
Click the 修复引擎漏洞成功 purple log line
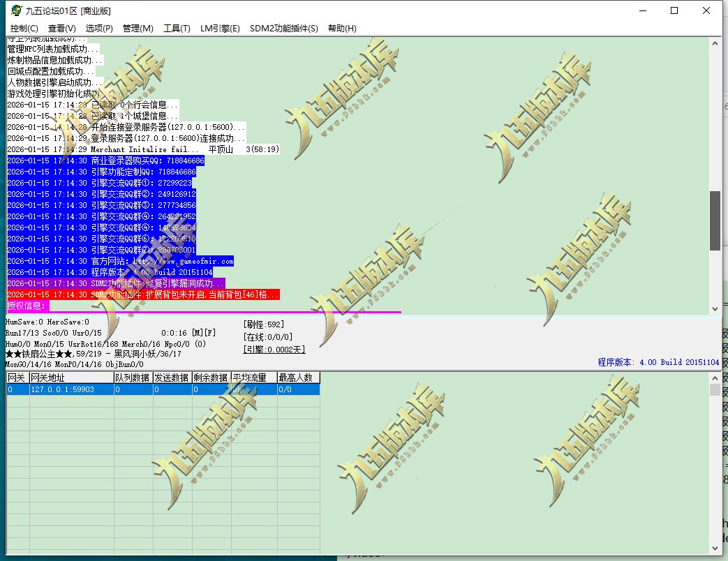pos(116,283)
